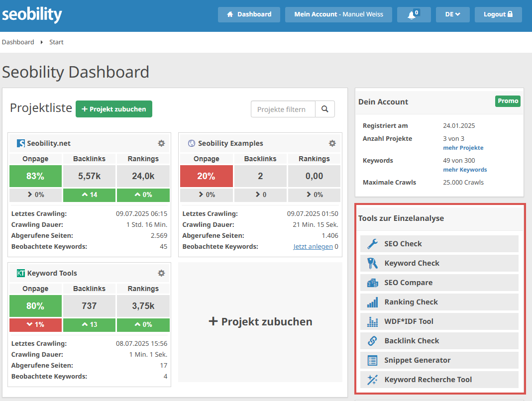The image size is (532, 401).
Task: Click the SEO Check wrench icon
Action: 373,244
